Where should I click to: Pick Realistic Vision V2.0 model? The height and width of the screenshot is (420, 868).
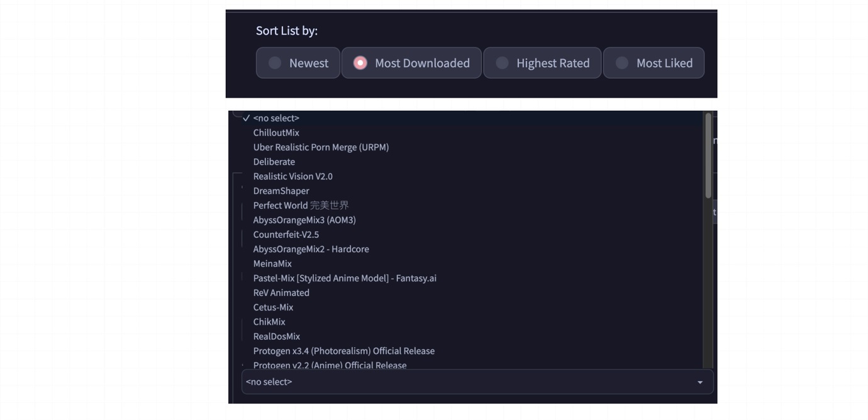click(292, 176)
